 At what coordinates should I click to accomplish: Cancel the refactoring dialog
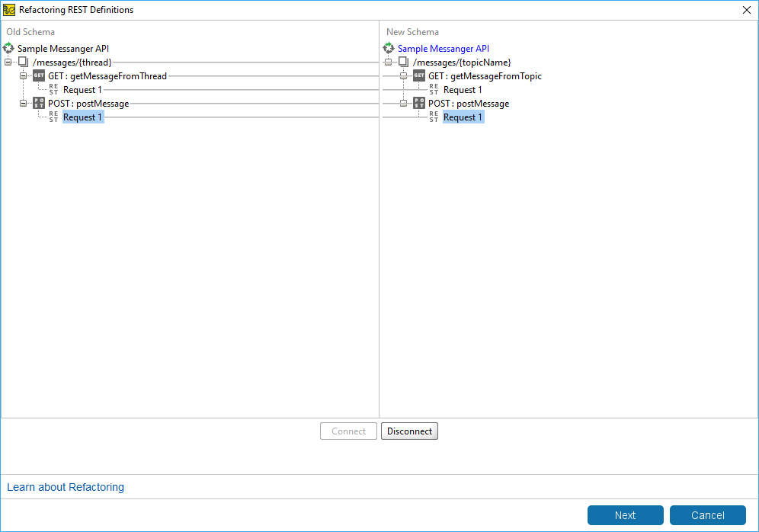click(707, 515)
